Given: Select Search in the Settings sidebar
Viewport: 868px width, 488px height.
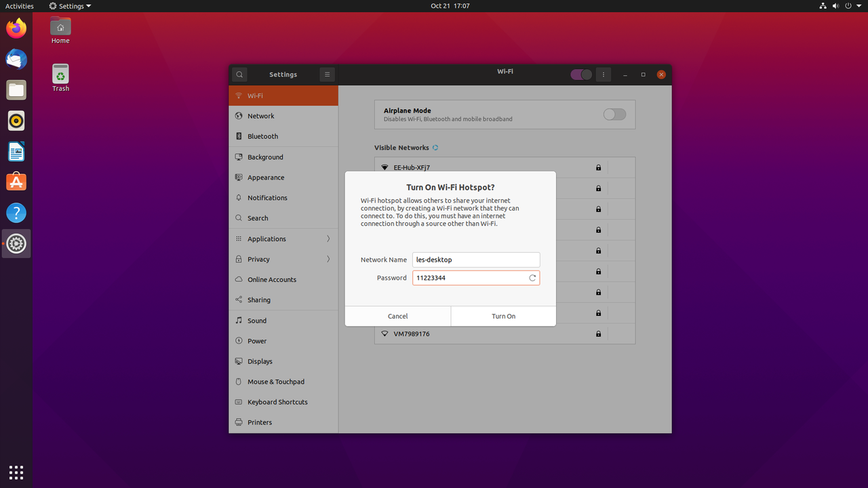Looking at the screenshot, I should (x=283, y=218).
